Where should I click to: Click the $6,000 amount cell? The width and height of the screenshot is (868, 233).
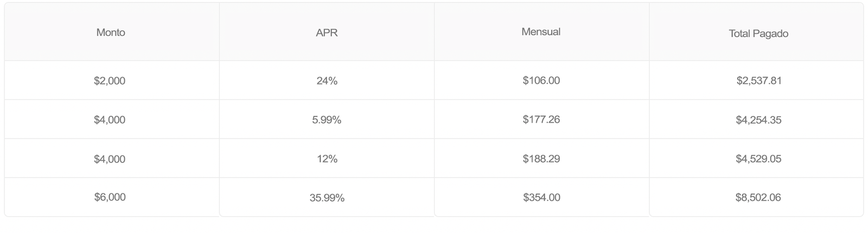tap(110, 197)
